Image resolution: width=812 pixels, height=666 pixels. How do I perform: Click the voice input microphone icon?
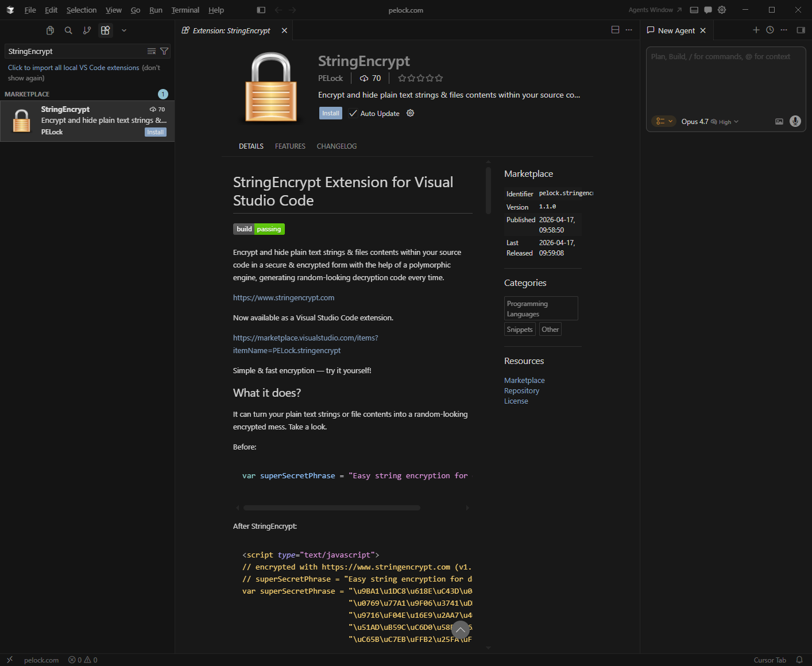pyautogui.click(x=795, y=121)
